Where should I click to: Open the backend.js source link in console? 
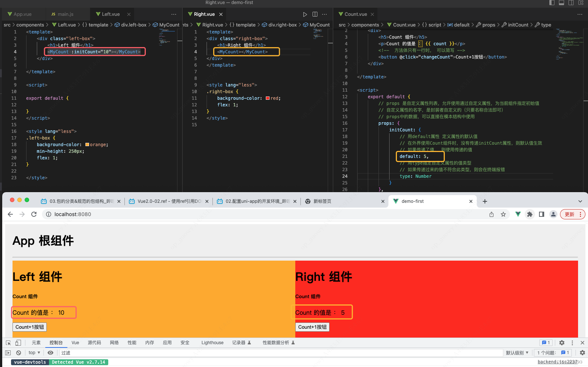(557, 362)
